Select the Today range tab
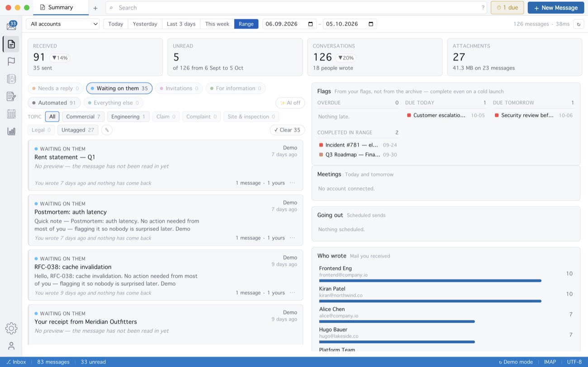 coord(116,24)
